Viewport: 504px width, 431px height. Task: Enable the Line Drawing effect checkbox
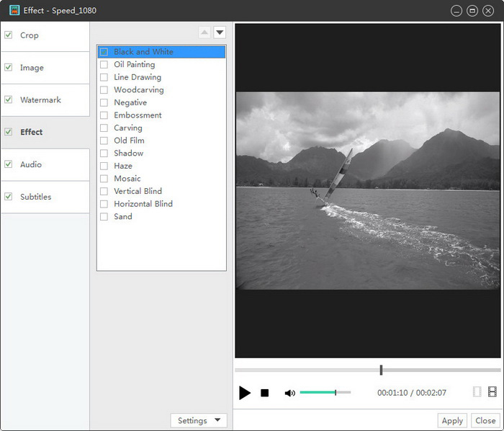pos(104,77)
